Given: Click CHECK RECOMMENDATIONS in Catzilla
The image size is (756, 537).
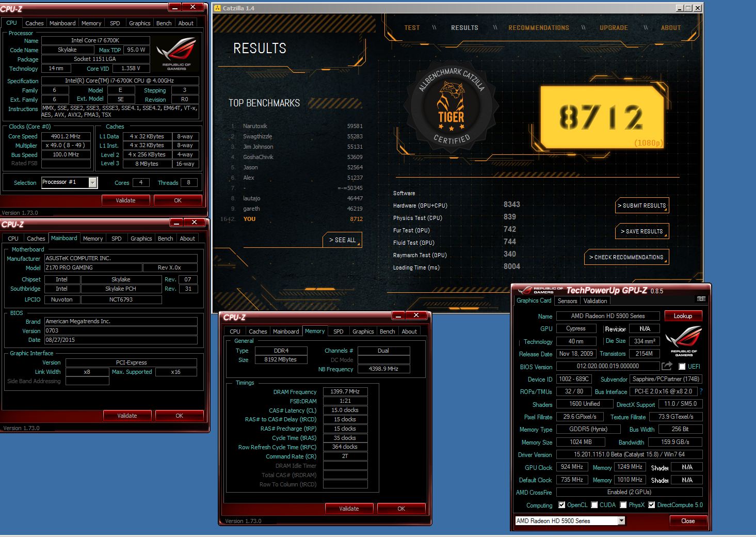Looking at the screenshot, I should (x=626, y=257).
